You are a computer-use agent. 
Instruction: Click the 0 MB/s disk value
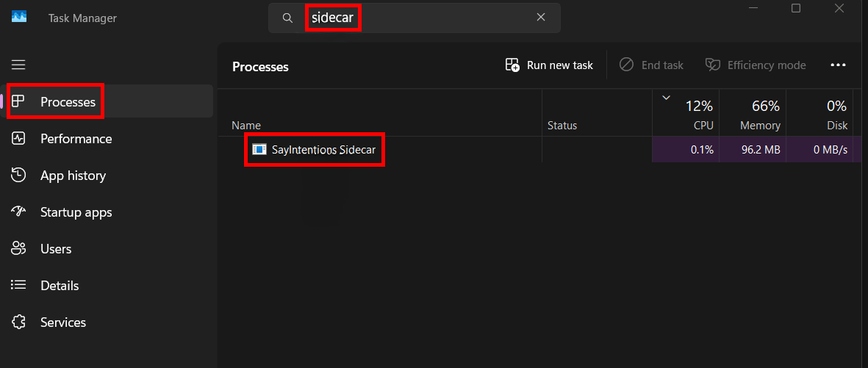coord(831,149)
